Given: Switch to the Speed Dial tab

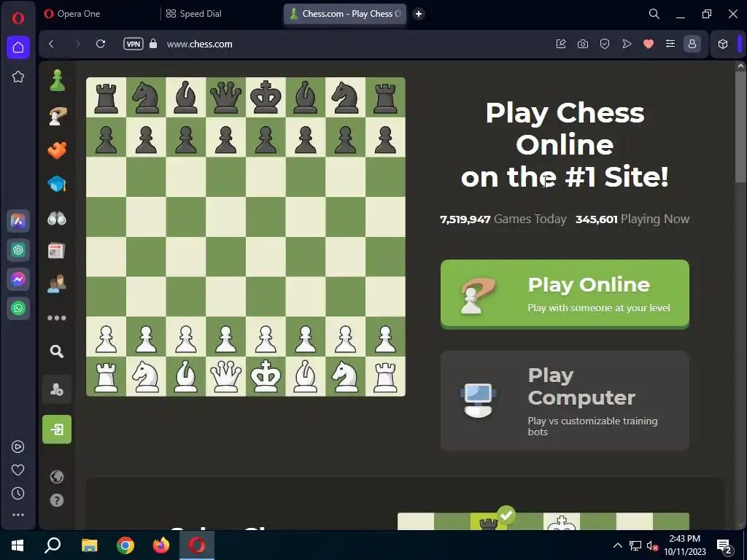Looking at the screenshot, I should pyautogui.click(x=222, y=14).
